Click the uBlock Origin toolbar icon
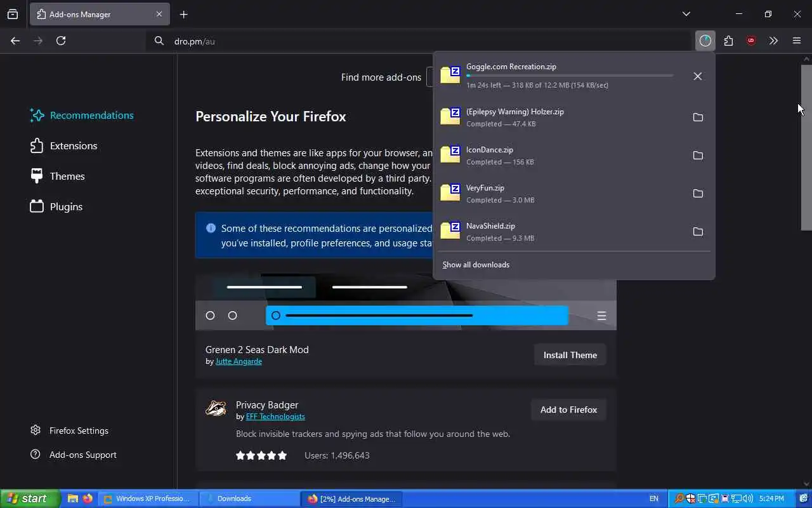This screenshot has height=508, width=812. click(x=751, y=41)
